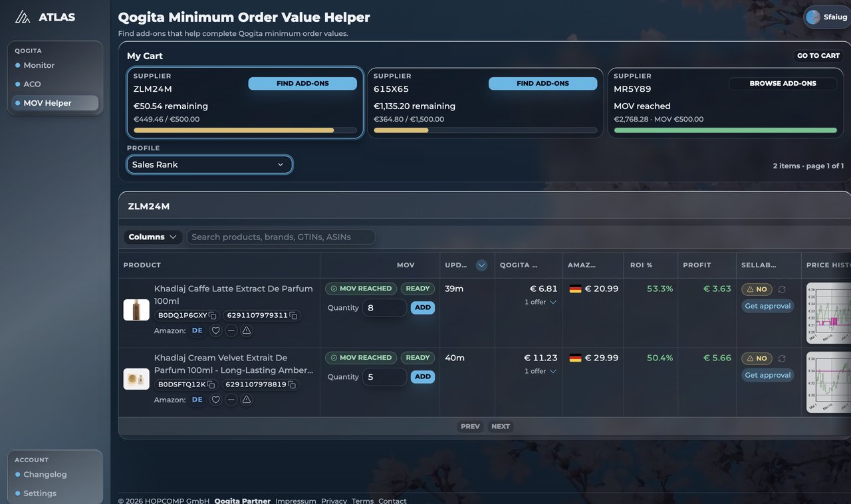Click the German flag beside € 29.99
The width and height of the screenshot is (851, 504).
tap(576, 358)
